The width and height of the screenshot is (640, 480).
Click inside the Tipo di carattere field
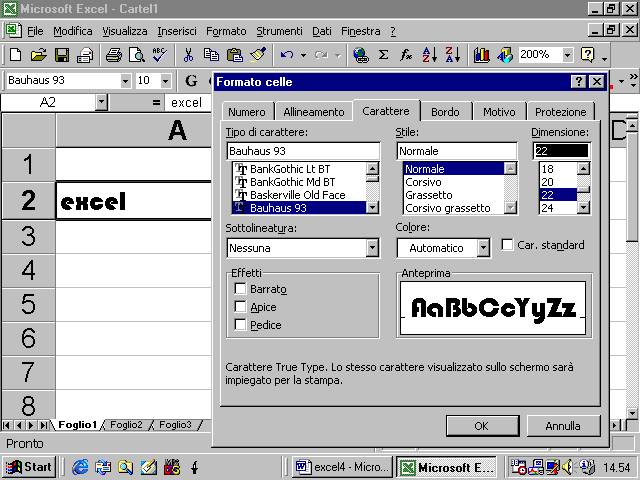pyautogui.click(x=303, y=151)
